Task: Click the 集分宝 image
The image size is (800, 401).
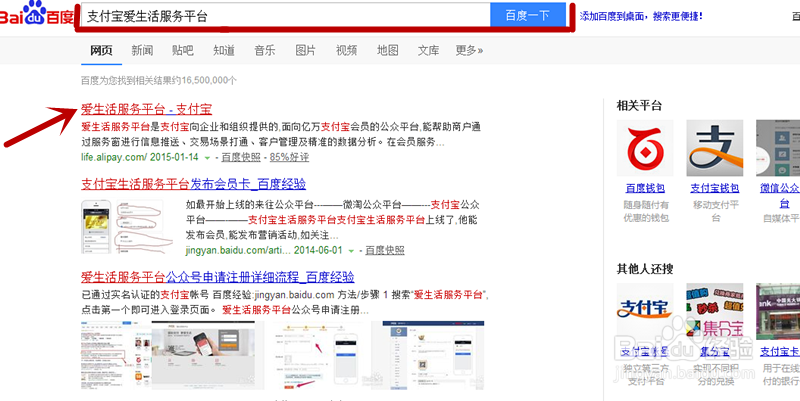Action: (x=714, y=311)
